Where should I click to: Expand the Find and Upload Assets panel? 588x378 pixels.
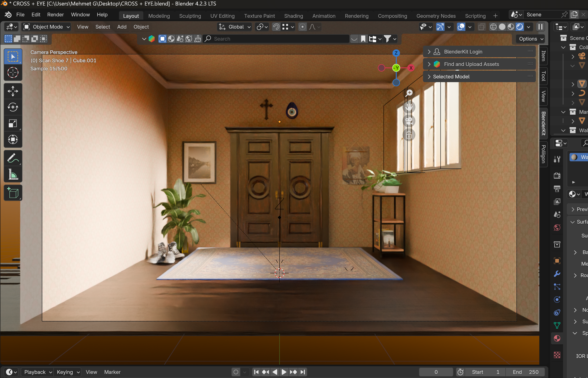point(471,64)
